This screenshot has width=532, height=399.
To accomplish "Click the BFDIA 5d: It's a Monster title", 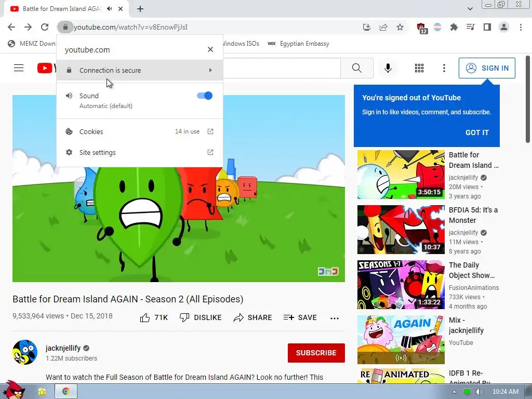I will (473, 215).
